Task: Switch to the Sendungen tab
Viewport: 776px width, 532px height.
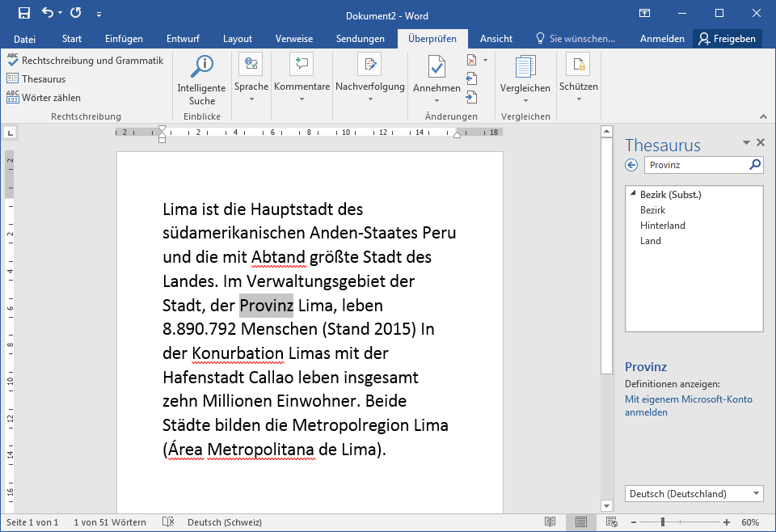Action: [361, 39]
